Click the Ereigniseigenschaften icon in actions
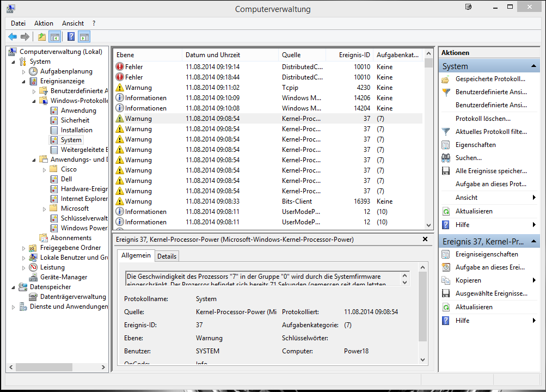This screenshot has height=392, width=546. pos(446,254)
